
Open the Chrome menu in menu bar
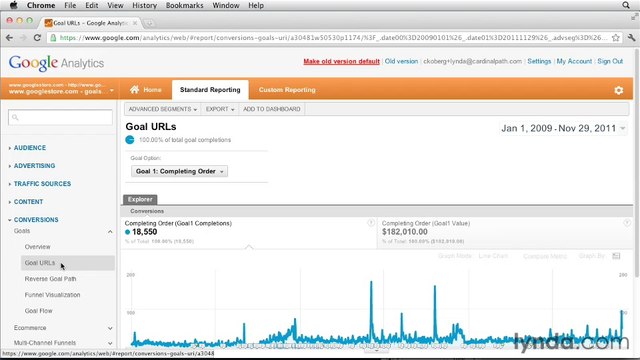pos(41,5)
